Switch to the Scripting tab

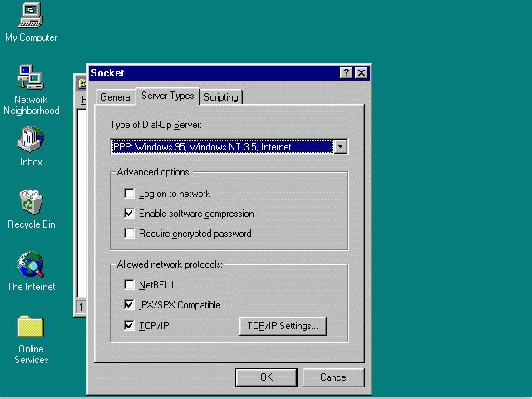(x=221, y=97)
